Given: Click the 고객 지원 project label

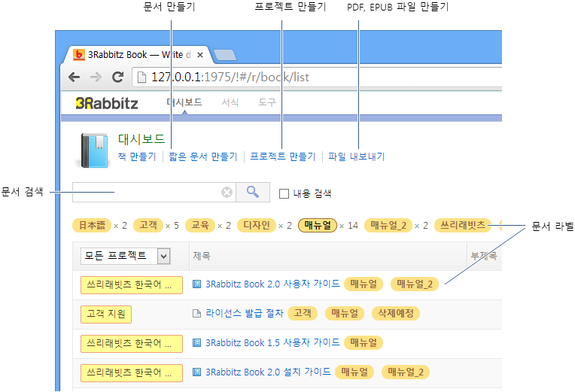Looking at the screenshot, I should point(106,315).
